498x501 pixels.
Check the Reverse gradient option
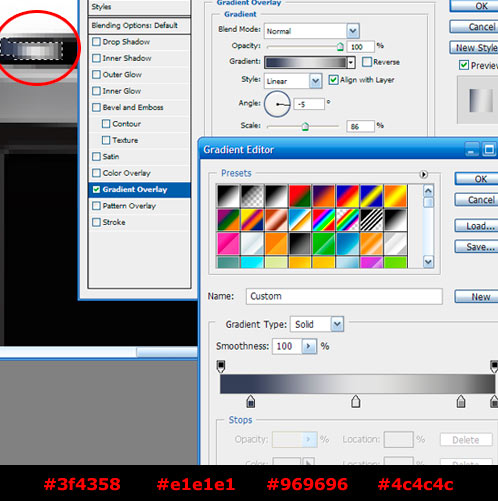pyautogui.click(x=367, y=62)
